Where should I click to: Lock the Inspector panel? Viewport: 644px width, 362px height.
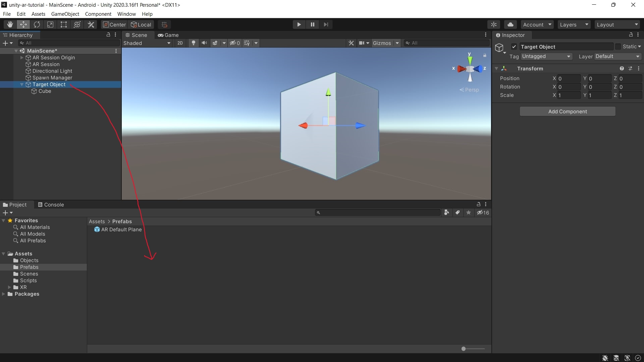(x=631, y=35)
